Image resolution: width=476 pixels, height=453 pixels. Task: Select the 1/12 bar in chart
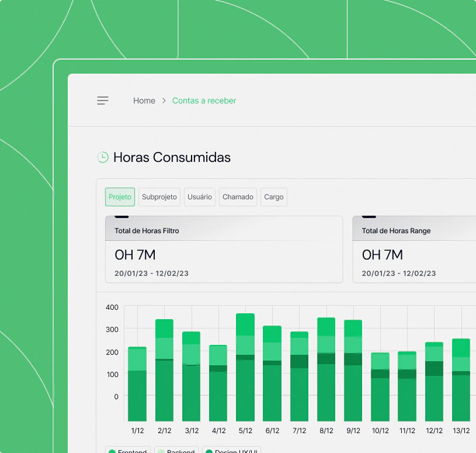pyautogui.click(x=137, y=383)
